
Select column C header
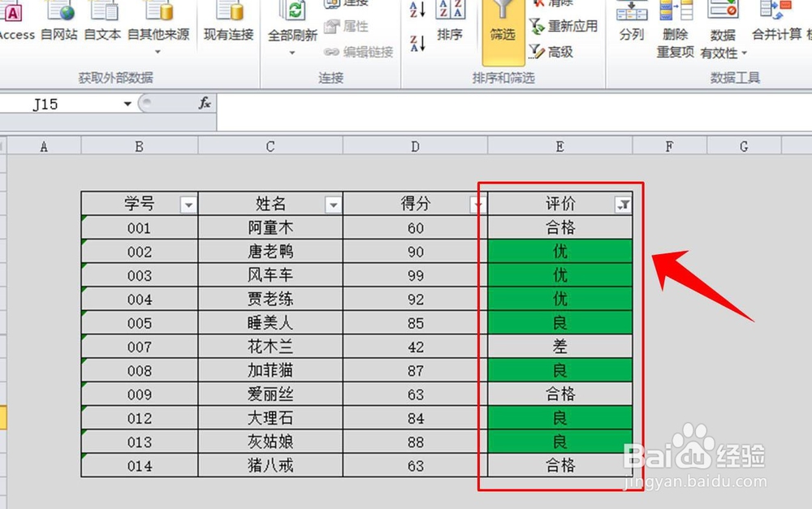pos(270,147)
